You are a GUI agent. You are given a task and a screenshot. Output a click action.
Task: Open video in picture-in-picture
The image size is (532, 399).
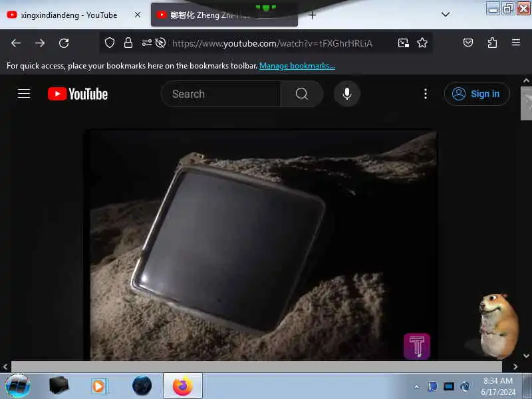tap(403, 43)
